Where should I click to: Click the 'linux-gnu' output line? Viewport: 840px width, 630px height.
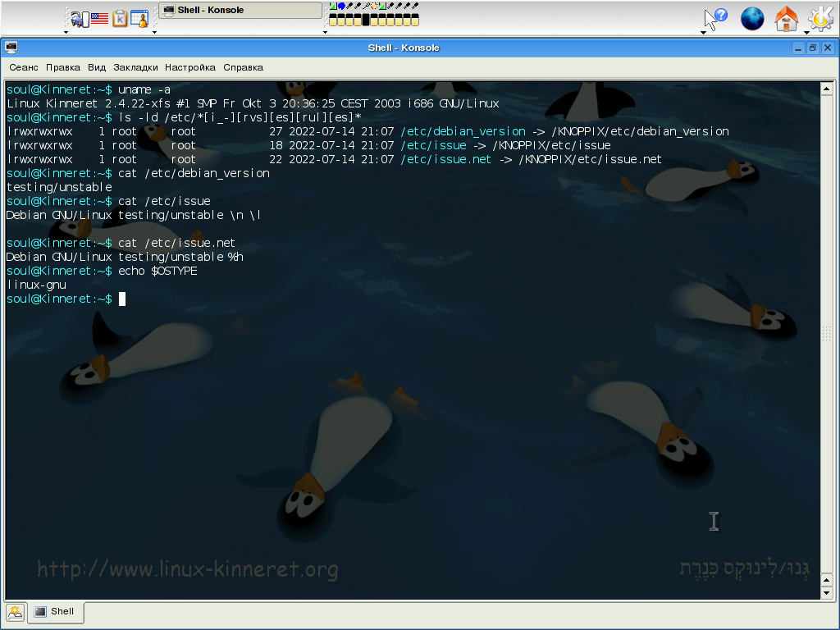[36, 285]
